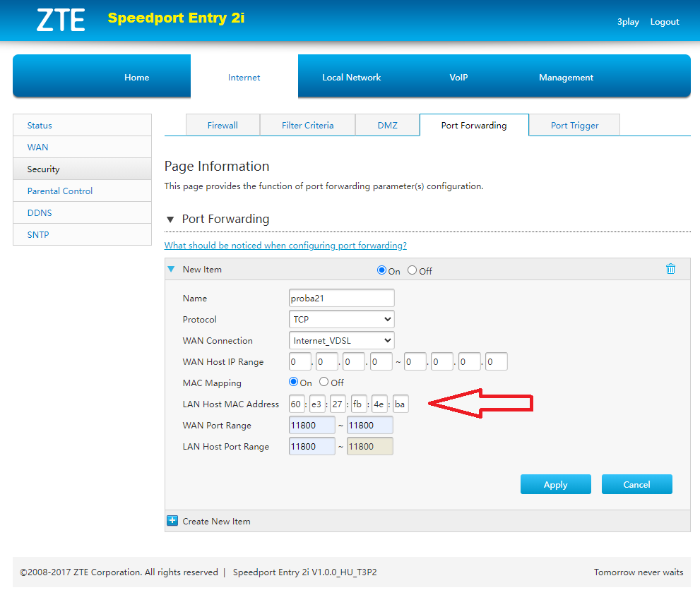The height and width of the screenshot is (595, 700).
Task: Click Logout in the header
Action: tap(664, 22)
